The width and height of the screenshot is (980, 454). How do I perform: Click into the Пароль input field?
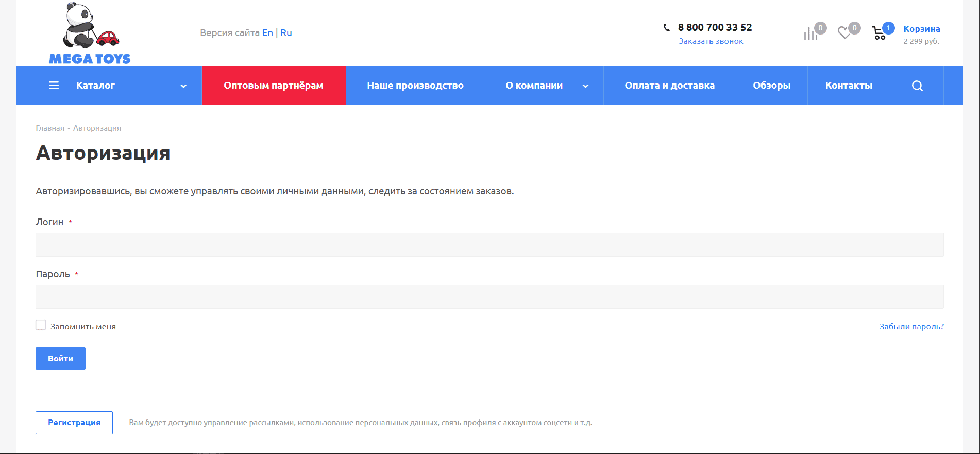pyautogui.click(x=489, y=297)
